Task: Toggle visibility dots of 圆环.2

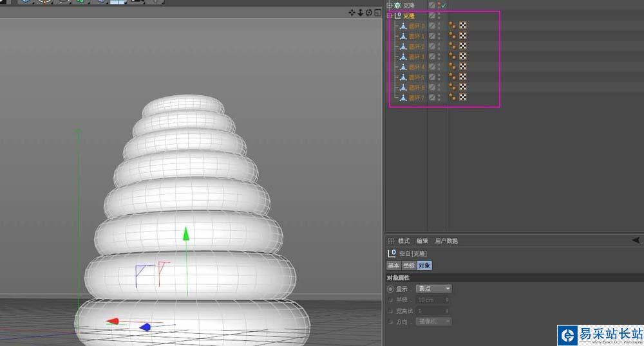Action: (439, 46)
